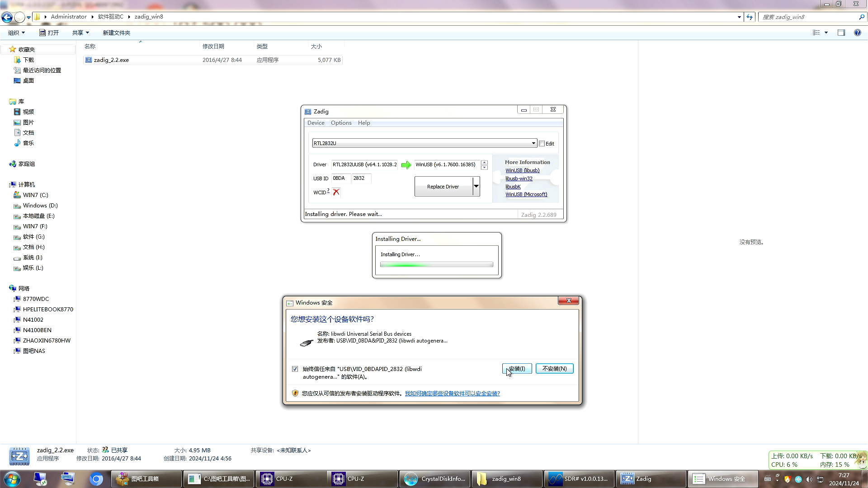Click the USB ID 0BDA field
The width and height of the screenshot is (868, 488).
tap(341, 178)
